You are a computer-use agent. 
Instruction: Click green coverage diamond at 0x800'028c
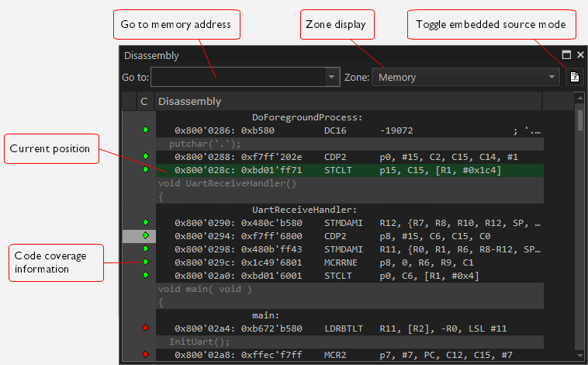click(146, 169)
